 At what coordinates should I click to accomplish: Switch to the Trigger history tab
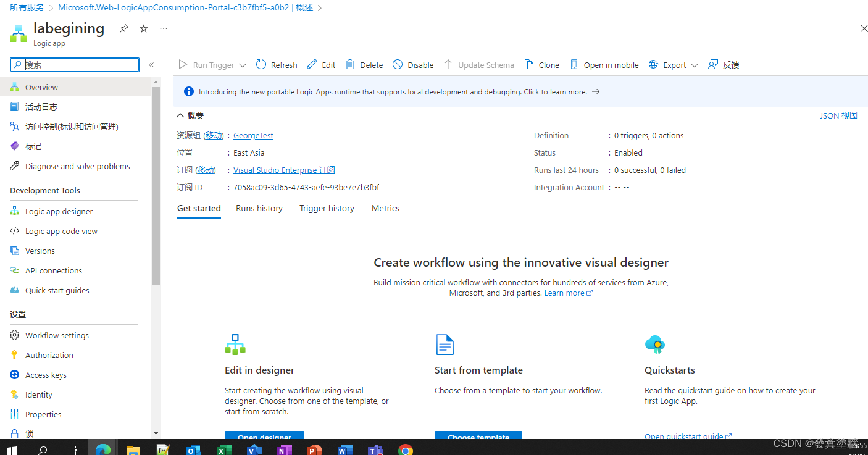(327, 209)
